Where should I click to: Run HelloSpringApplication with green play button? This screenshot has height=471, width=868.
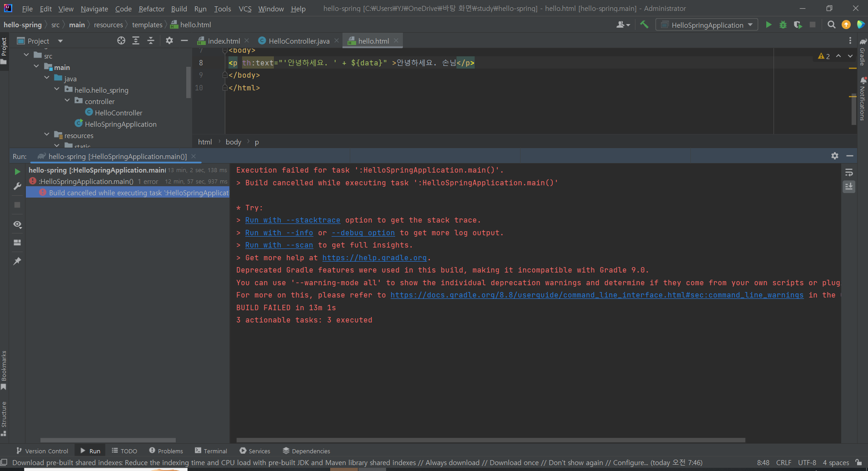click(x=769, y=25)
